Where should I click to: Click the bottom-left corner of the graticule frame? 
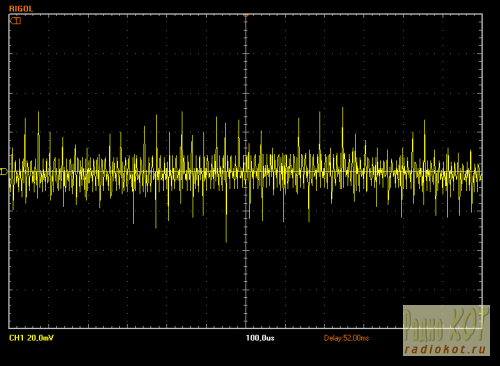[x=9, y=328]
